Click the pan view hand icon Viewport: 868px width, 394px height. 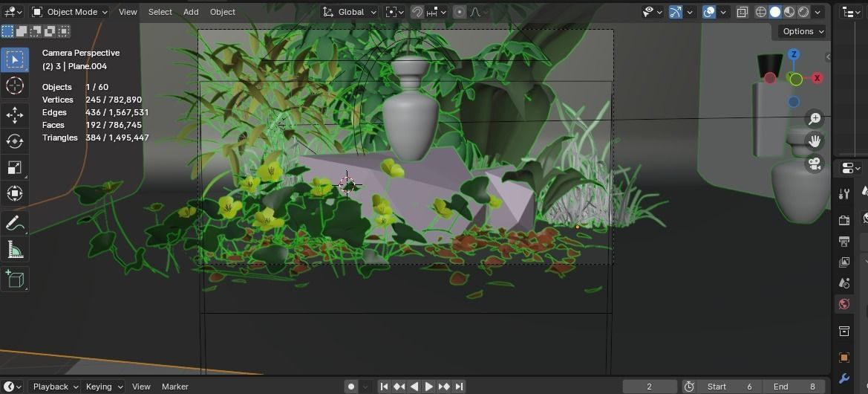815,141
